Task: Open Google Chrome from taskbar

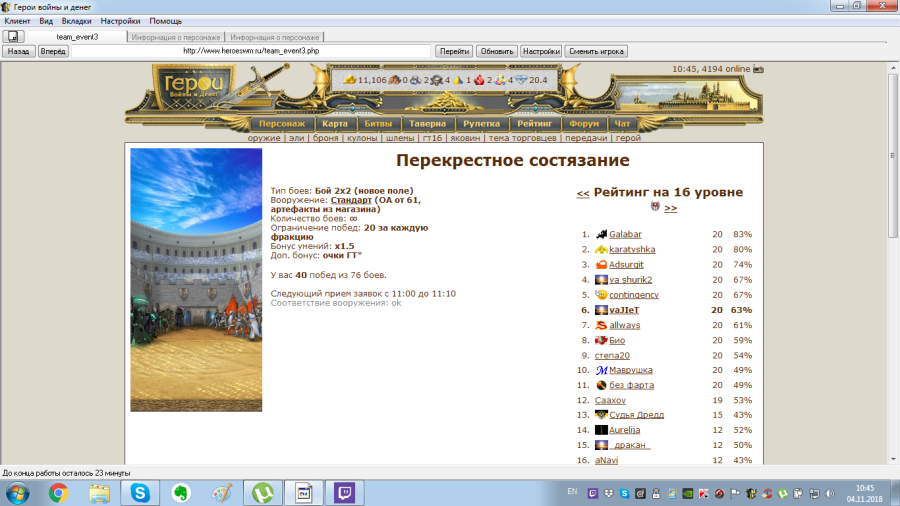Action: [x=58, y=493]
